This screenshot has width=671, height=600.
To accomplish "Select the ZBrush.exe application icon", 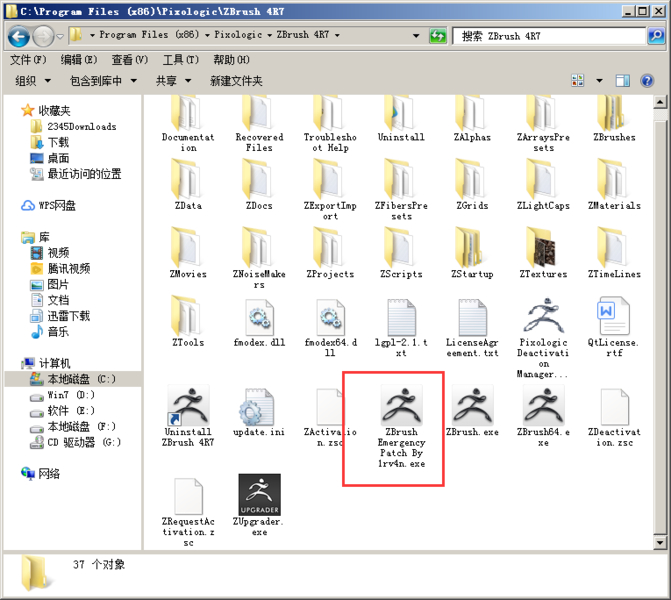I will pyautogui.click(x=472, y=407).
